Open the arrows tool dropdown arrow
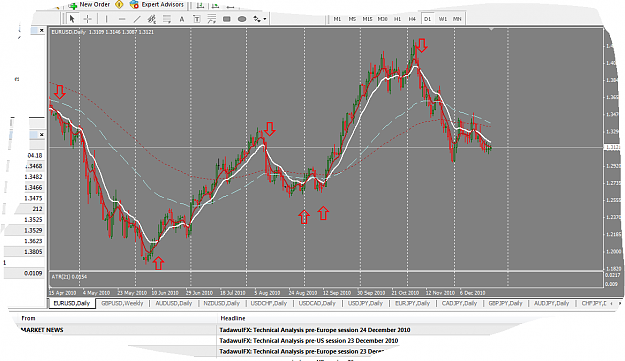The width and height of the screenshot is (625, 361). (265, 19)
